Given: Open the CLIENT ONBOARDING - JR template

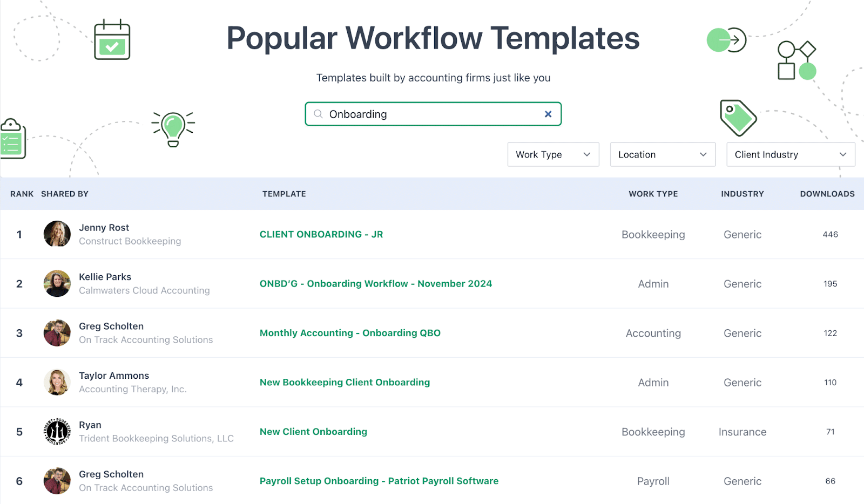Looking at the screenshot, I should 321,234.
